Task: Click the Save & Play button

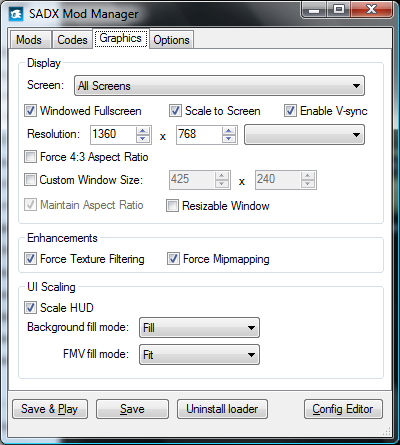Action: (x=50, y=409)
